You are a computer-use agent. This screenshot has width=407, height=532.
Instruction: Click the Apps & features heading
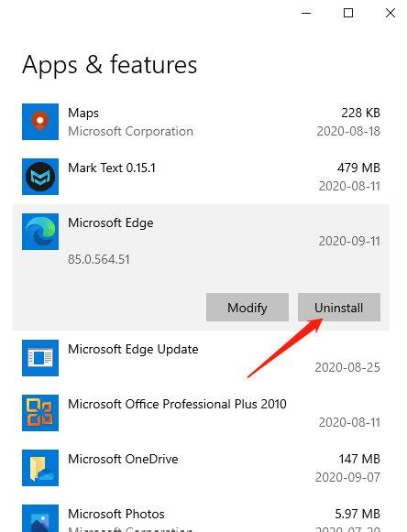(x=109, y=64)
